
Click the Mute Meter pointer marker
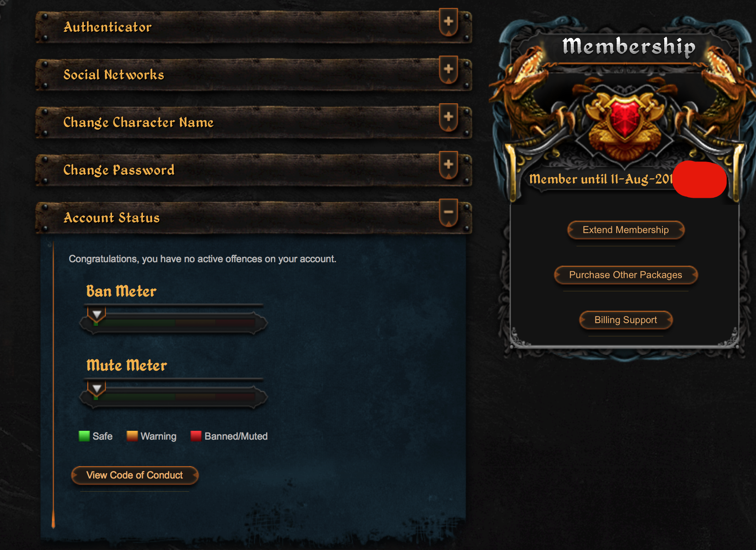97,389
